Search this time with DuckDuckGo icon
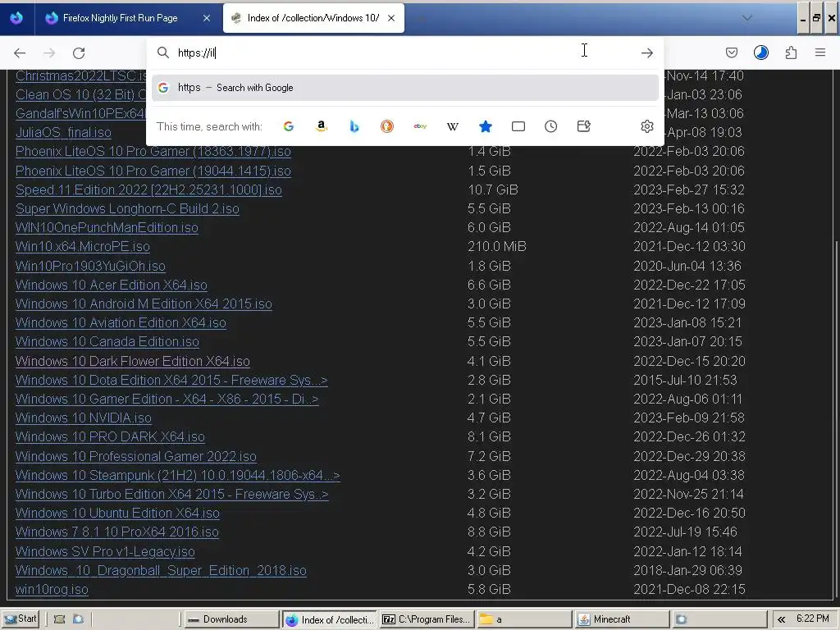The image size is (840, 630). point(387,126)
